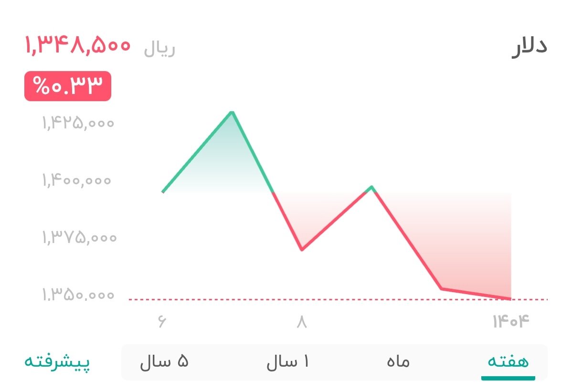Image resolution: width=572 pixels, height=392 pixels.
Task: Click the green peak of the chart line
Action: pos(232,112)
